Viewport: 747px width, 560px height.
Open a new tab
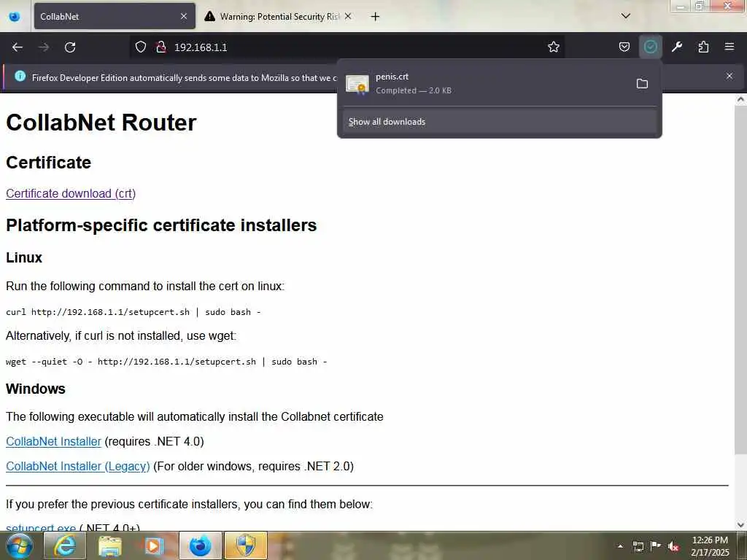[x=376, y=17]
